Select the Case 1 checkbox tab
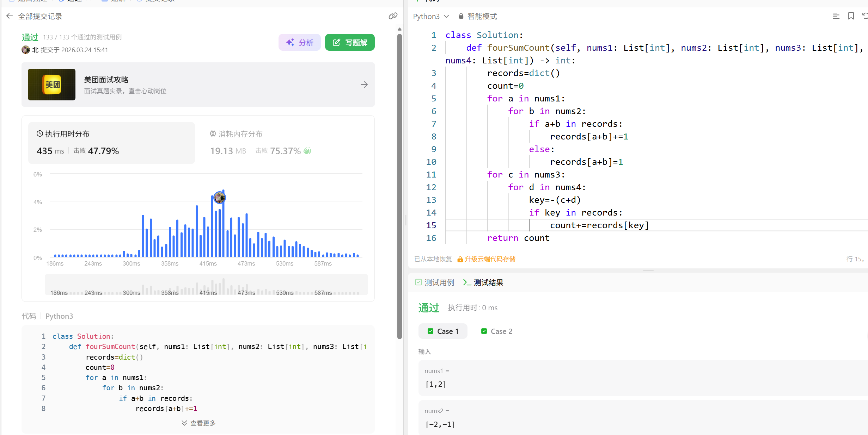Image resolution: width=868 pixels, height=435 pixels. (443, 331)
